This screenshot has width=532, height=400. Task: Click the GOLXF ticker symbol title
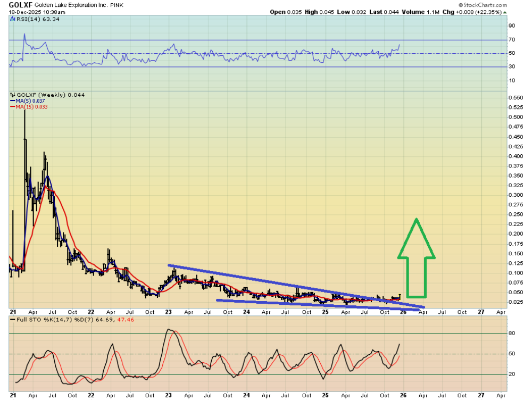[x=21, y=4]
